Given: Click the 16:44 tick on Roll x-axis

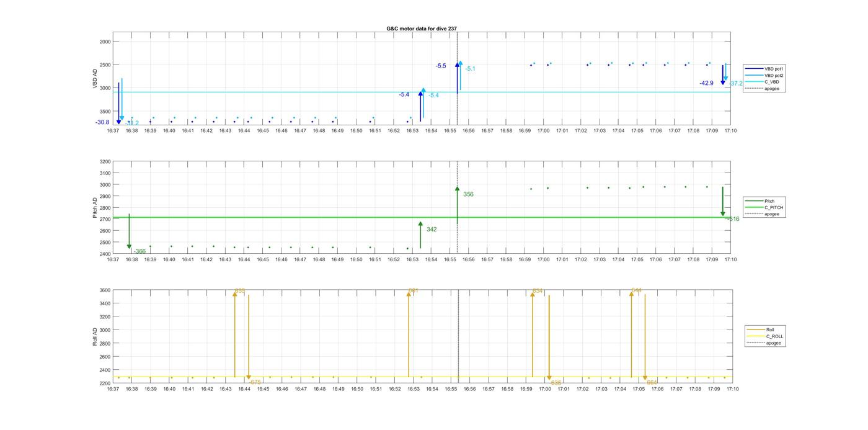Looking at the screenshot, I should pyautogui.click(x=244, y=389).
